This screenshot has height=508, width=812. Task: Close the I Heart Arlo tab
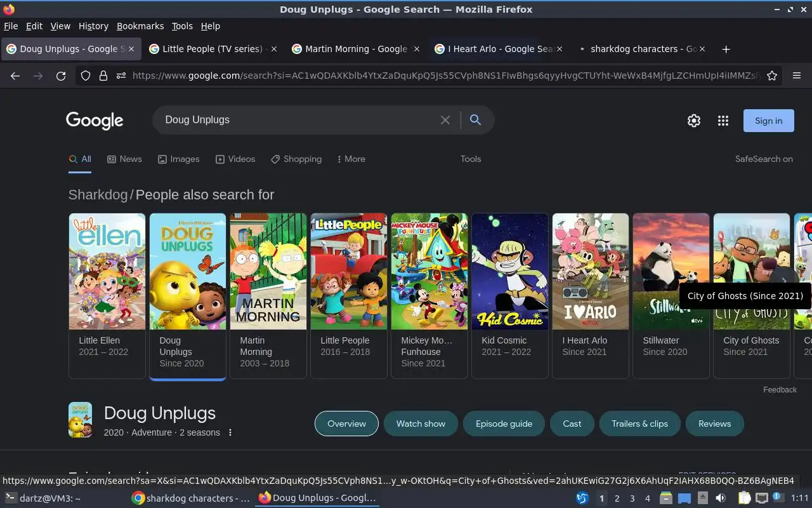(560, 49)
